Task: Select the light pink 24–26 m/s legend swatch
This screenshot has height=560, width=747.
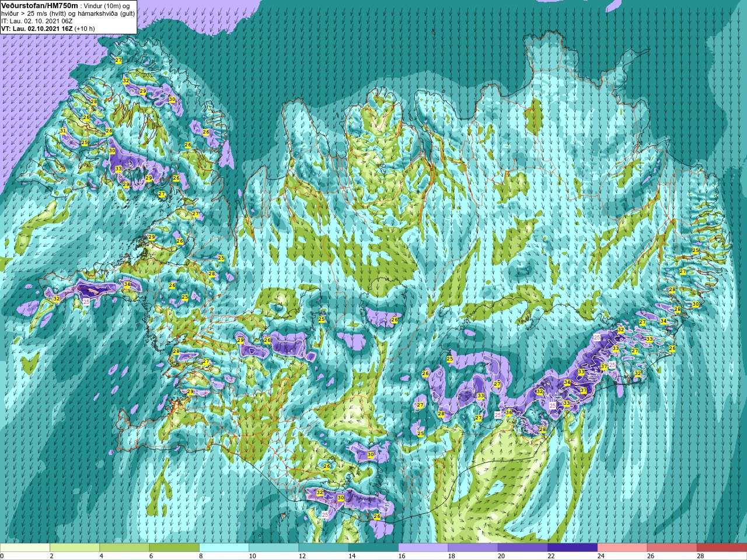Action: coord(622,548)
